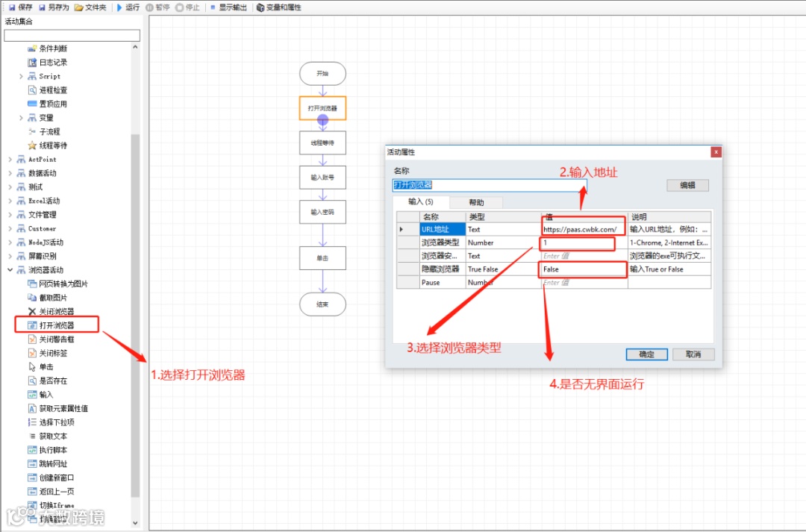The width and height of the screenshot is (806, 532).
Task: Switch to the 帮助 tab
Action: coord(476,202)
